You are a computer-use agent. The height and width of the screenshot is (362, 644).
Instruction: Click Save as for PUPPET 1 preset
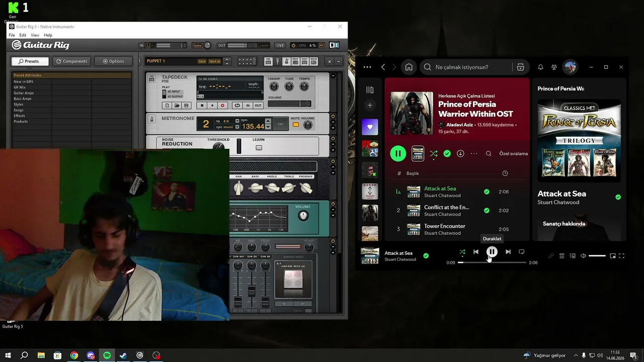215,61
